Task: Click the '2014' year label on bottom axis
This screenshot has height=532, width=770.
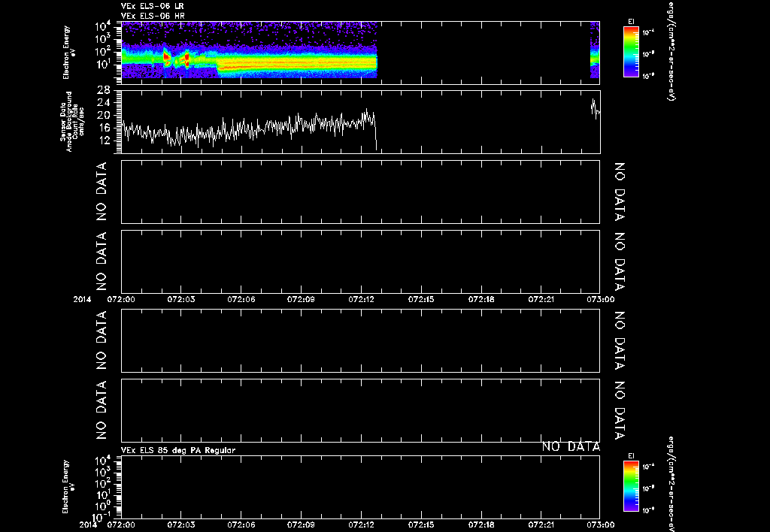Action: click(89, 524)
